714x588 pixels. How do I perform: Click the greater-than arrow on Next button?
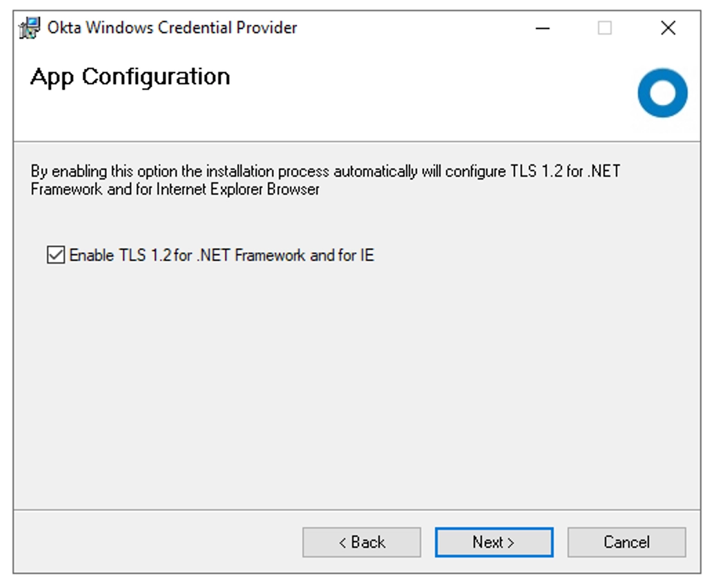point(510,542)
